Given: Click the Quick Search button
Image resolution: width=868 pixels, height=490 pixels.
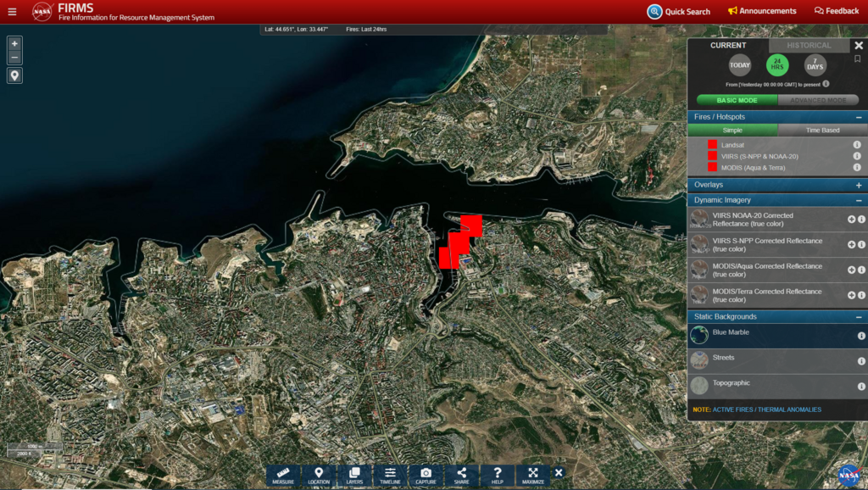Looking at the screenshot, I should pos(679,12).
